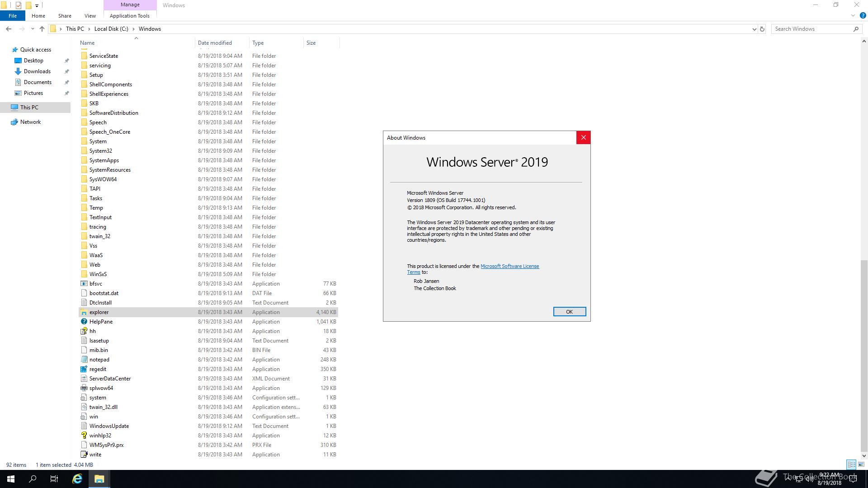Switch to the Share ribbon tab
This screenshot has height=488, width=868.
(65, 16)
